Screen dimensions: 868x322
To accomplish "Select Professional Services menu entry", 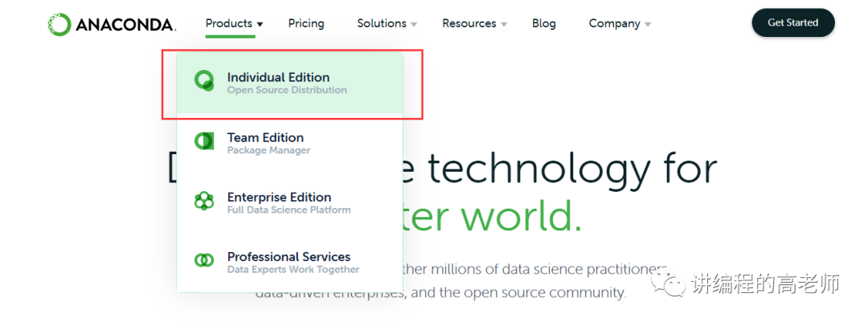I will (289, 262).
